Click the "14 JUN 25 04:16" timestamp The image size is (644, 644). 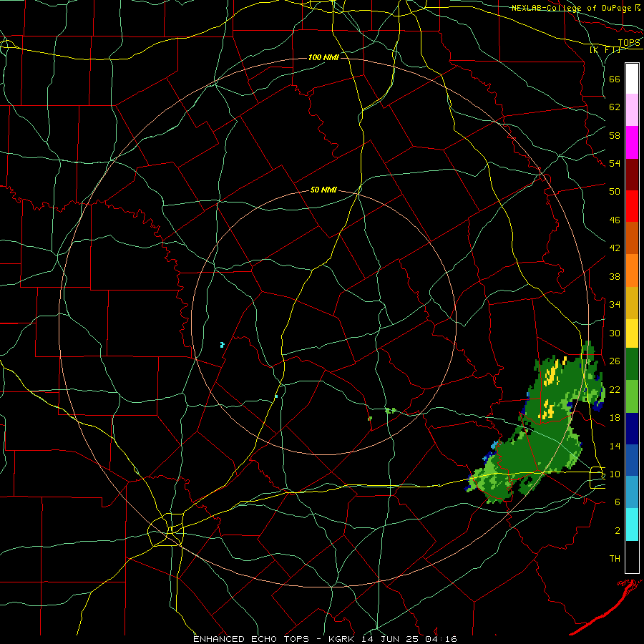[409, 639]
